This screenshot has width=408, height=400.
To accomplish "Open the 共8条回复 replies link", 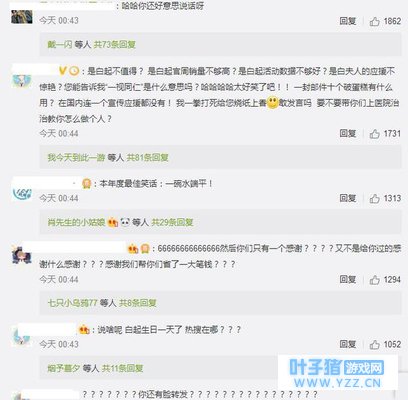I will tap(138, 303).
